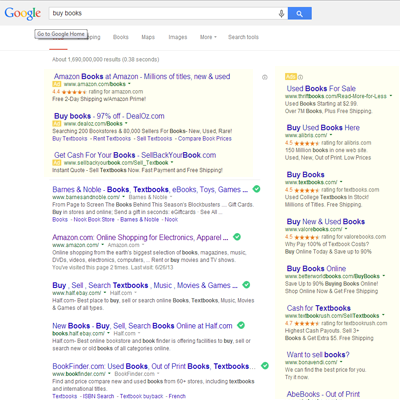Click the star rating for valorebooks.com

tap(307, 237)
